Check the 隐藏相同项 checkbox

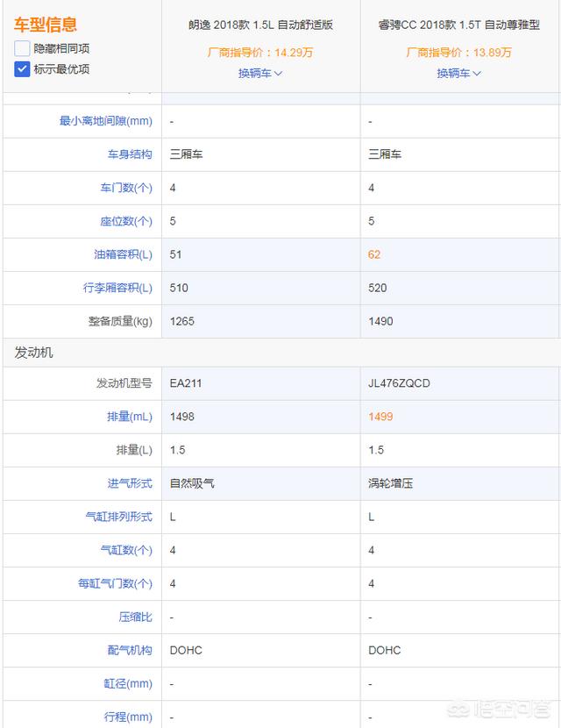[22, 48]
